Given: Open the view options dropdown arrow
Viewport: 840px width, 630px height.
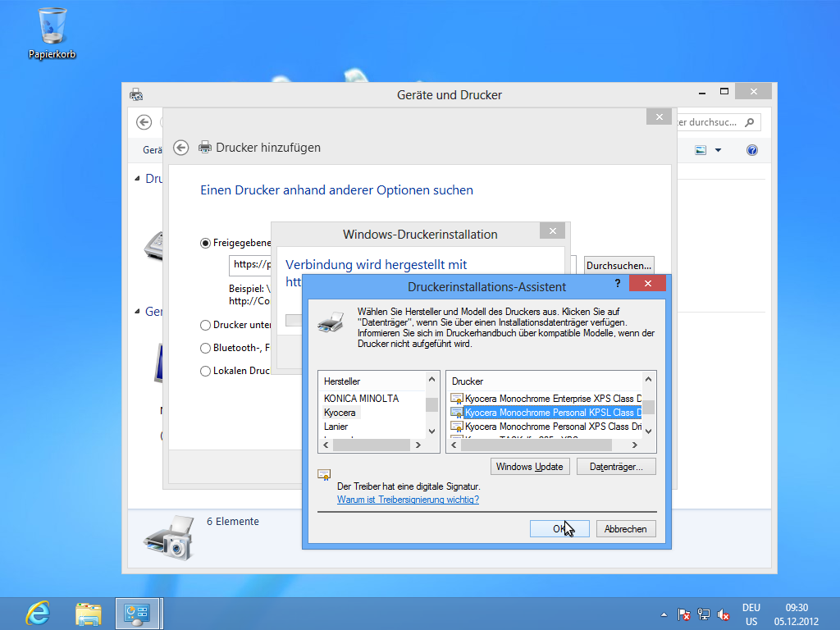Looking at the screenshot, I should pos(719,151).
